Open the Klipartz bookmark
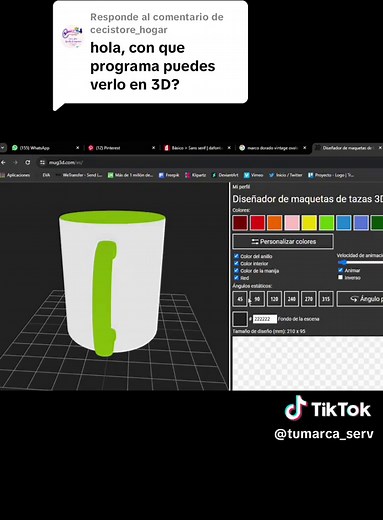Screen dimensions: 383x520 196,175
